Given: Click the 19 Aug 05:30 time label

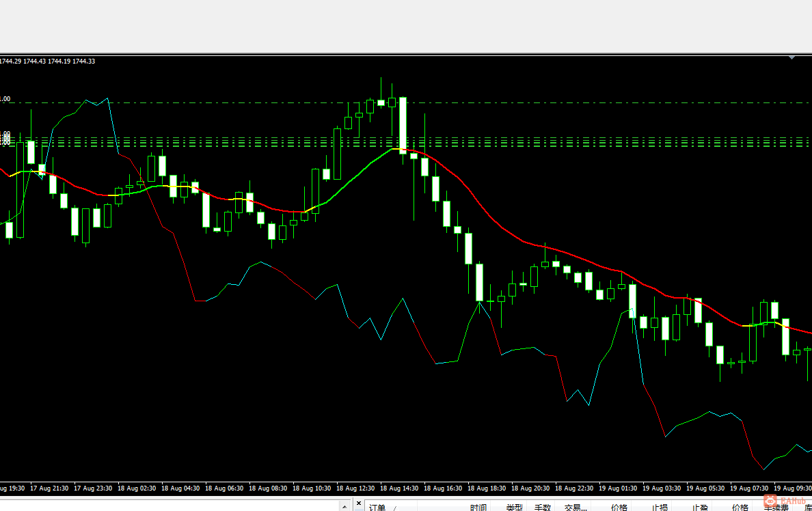Looking at the screenshot, I should [706, 488].
